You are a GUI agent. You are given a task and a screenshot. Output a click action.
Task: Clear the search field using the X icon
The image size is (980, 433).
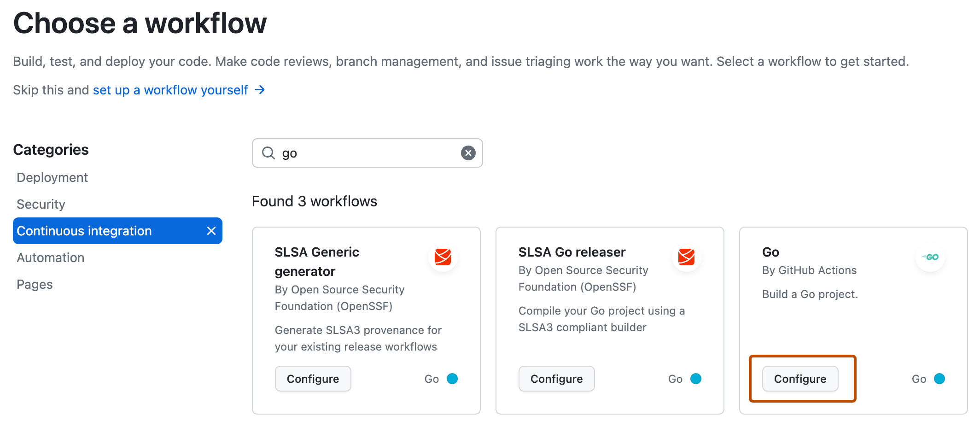[468, 152]
